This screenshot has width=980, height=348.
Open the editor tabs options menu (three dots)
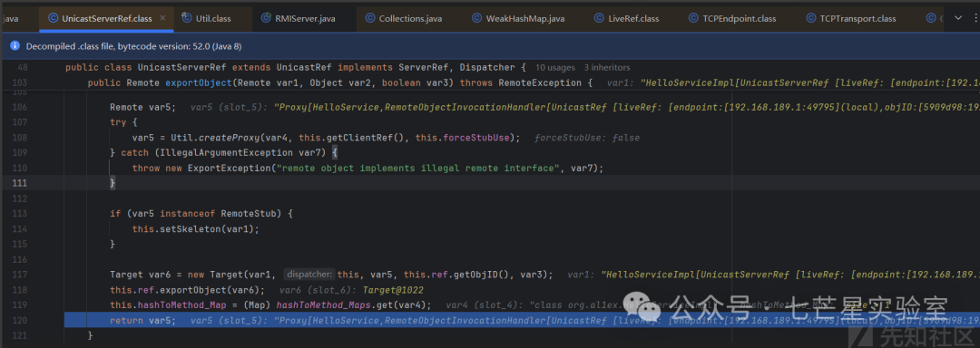(x=975, y=18)
